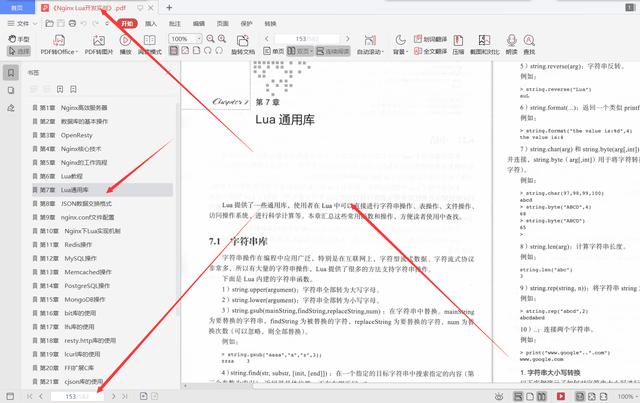Enable 划词翻译 word translation

[x=431, y=39]
